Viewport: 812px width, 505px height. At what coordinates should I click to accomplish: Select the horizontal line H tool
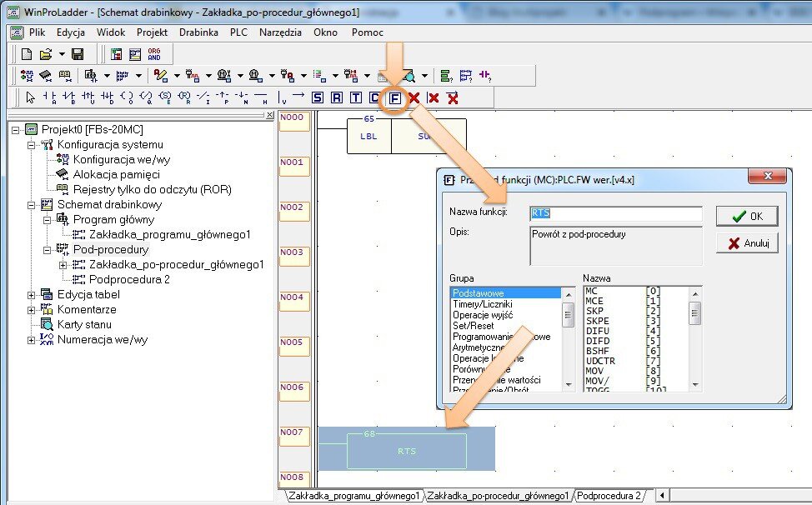pyautogui.click(x=261, y=97)
